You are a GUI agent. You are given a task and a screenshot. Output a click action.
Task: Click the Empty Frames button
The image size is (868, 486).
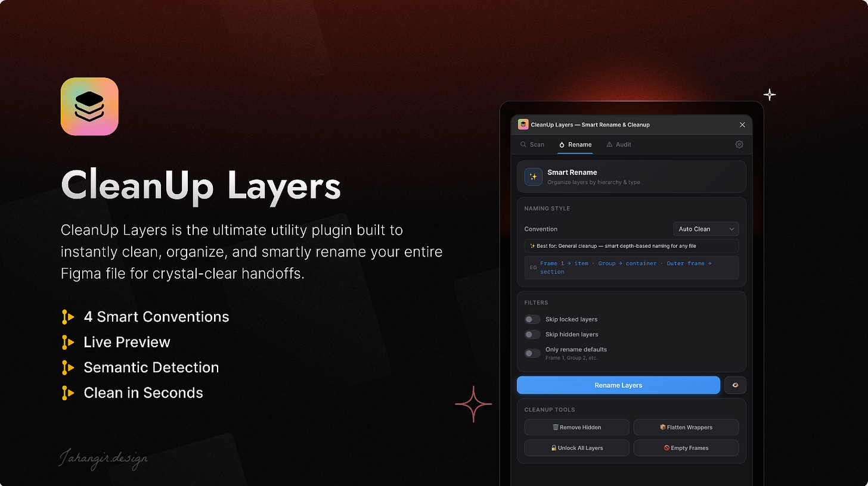pyautogui.click(x=686, y=448)
